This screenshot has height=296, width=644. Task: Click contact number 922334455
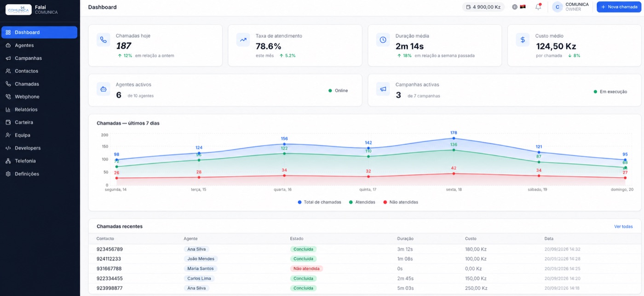(109, 279)
